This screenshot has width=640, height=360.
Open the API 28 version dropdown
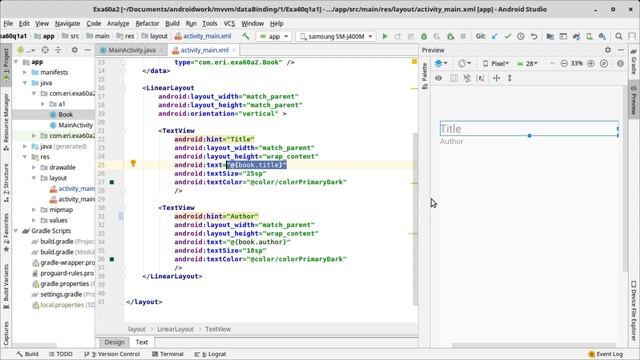pos(527,63)
